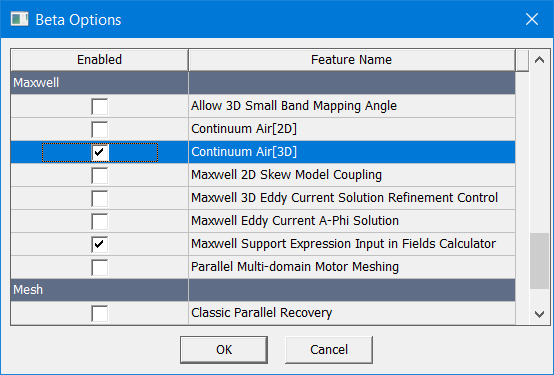This screenshot has height=375, width=554.
Task: Tick Maxwell 3D Eddy Current Solution Refinement Control
Action: pos(100,198)
